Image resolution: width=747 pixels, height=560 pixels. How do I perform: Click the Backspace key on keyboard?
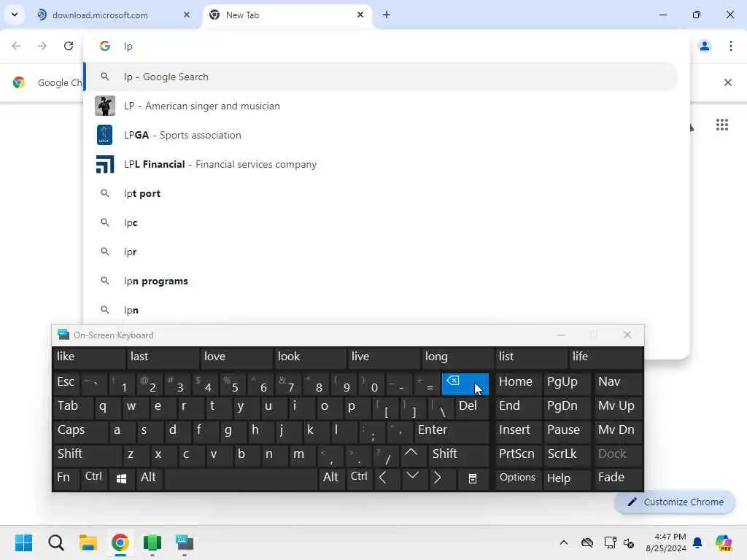click(x=465, y=384)
